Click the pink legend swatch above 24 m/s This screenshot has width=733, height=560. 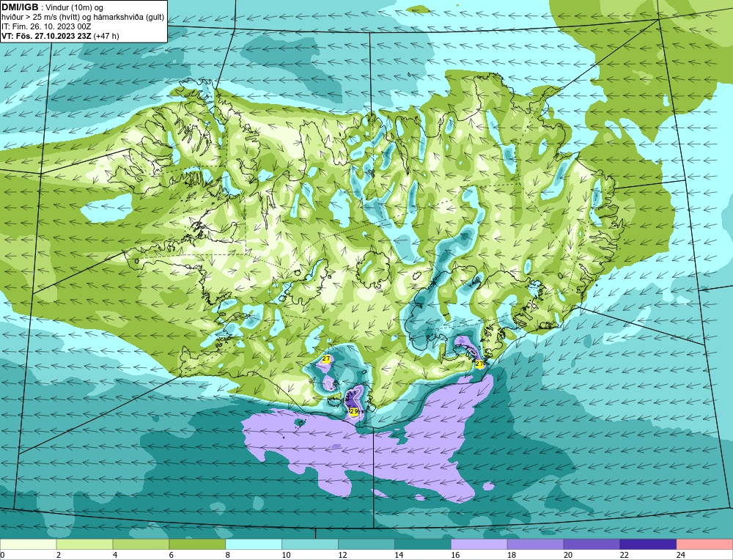pos(704,545)
